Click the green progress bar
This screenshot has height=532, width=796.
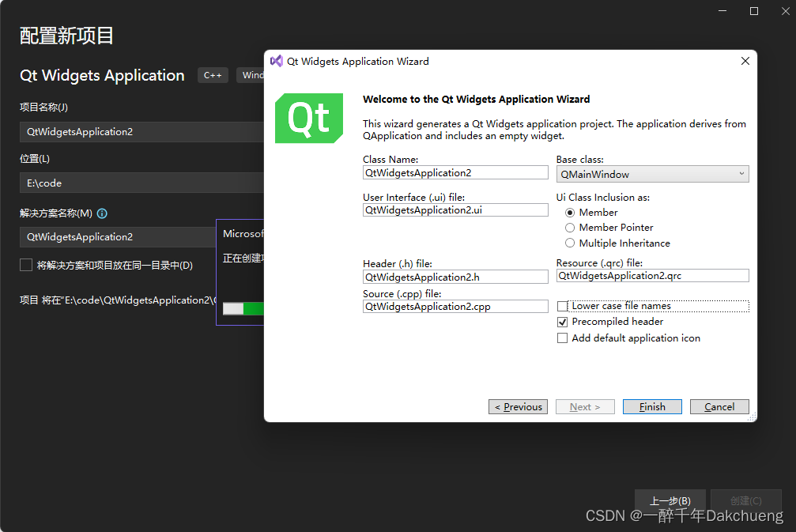[243, 308]
